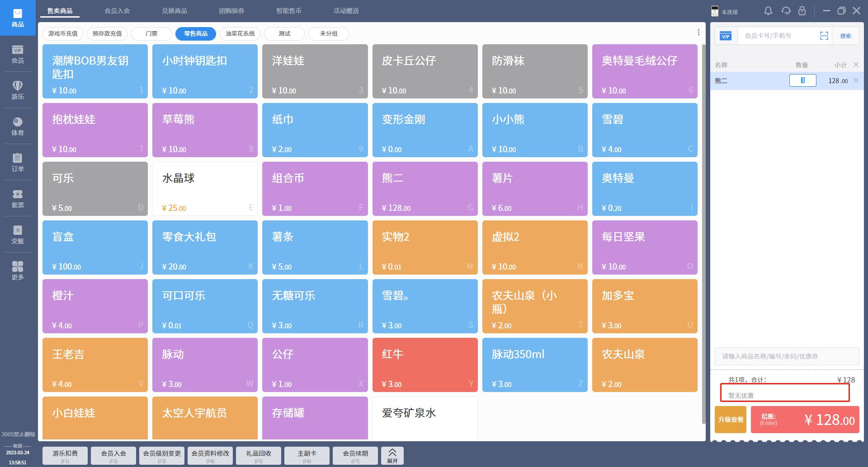Click the 结账 checkout button
Image resolution: width=868 pixels, height=467 pixels.
[805, 420]
